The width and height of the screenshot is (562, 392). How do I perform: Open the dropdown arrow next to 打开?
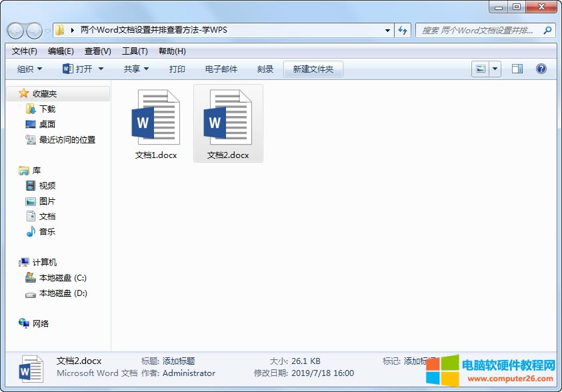pos(100,68)
